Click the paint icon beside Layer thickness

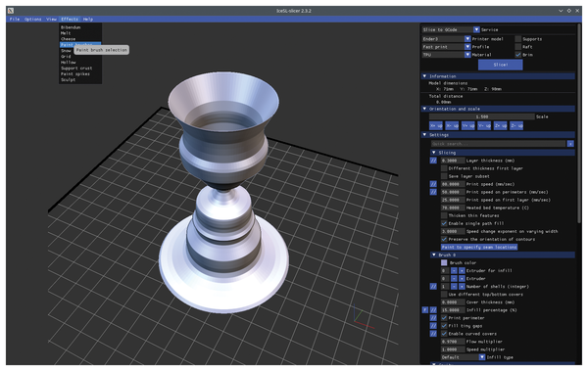[433, 161]
